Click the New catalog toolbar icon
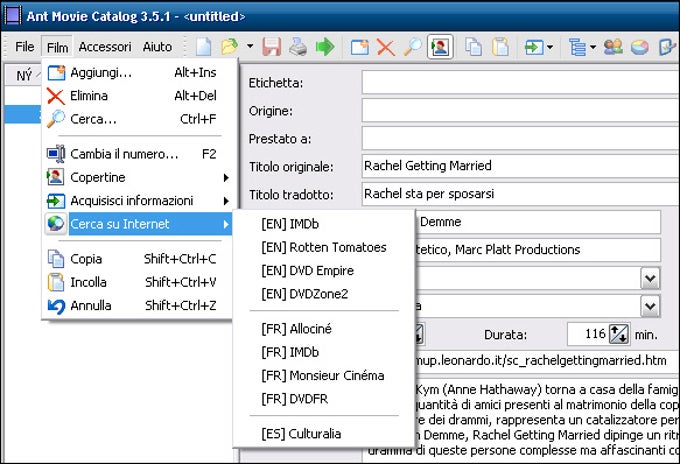This screenshot has height=464, width=680. pos(203,46)
